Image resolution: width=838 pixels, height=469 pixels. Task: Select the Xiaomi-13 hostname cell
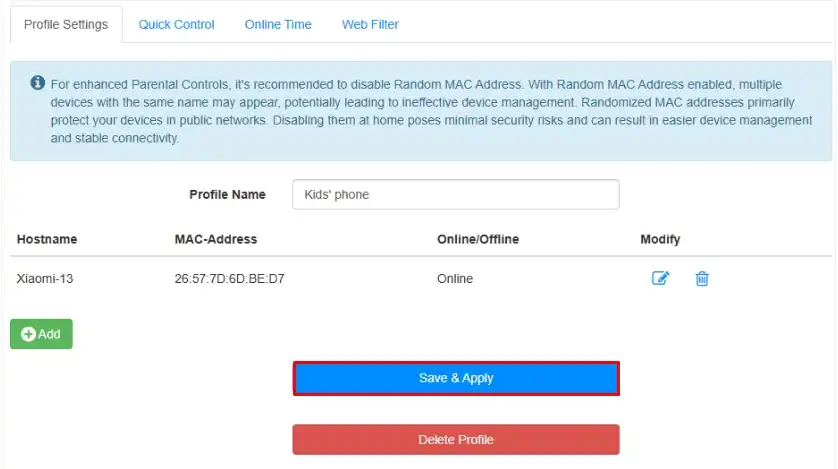coord(45,278)
